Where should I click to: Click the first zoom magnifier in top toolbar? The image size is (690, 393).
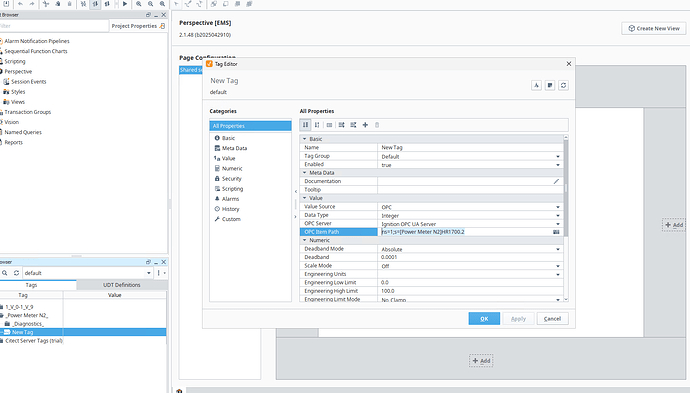pyautogui.click(x=139, y=4)
